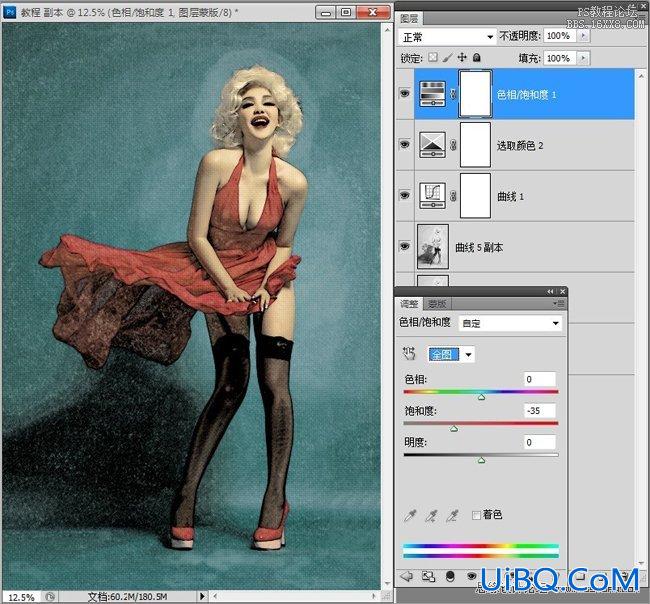650x604 pixels.
Task: Toggle lock transparent pixels
Action: [x=433, y=57]
